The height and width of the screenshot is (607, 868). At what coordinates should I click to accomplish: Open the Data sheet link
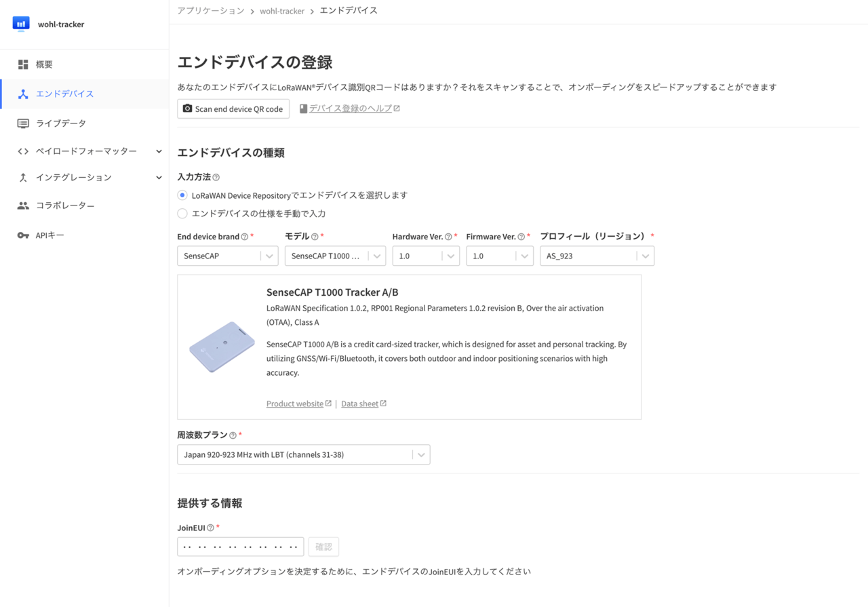(x=359, y=404)
